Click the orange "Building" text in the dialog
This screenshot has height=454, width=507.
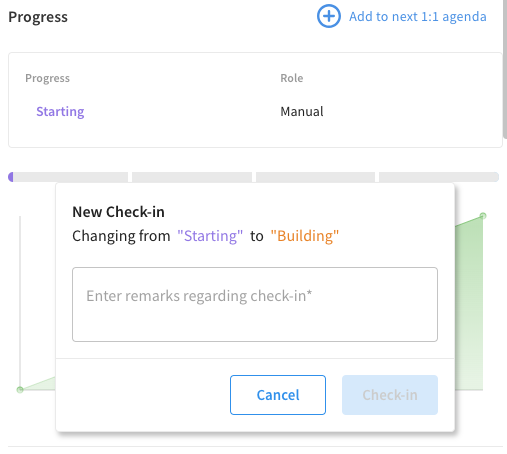pyautogui.click(x=305, y=236)
